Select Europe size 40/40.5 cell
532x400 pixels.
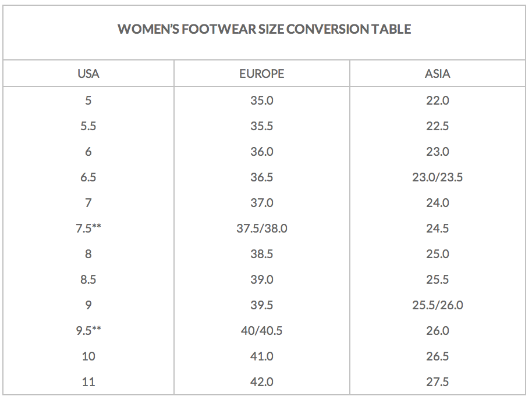(x=262, y=331)
